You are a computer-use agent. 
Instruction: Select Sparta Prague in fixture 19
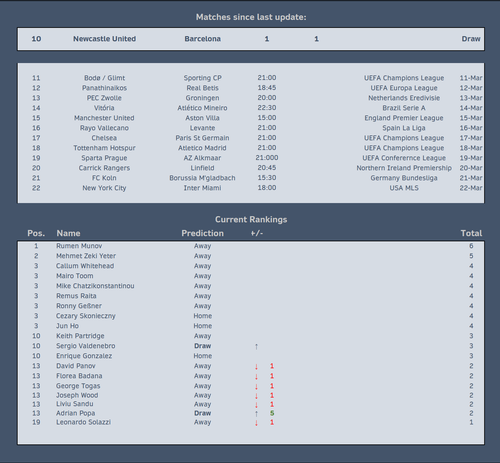pyautogui.click(x=104, y=158)
